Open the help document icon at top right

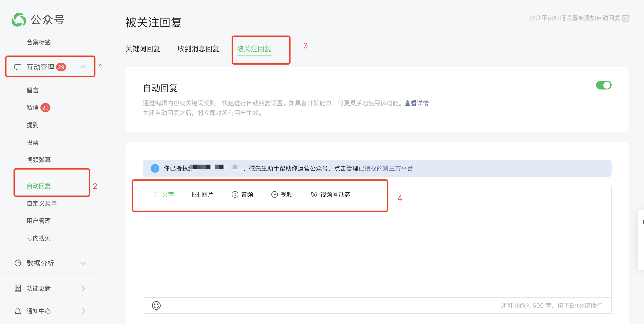pyautogui.click(x=625, y=18)
